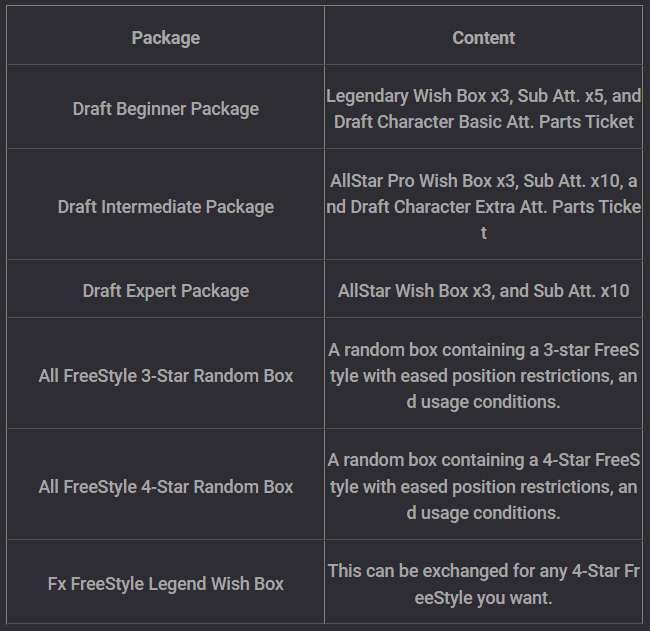Click the AllStar Pro Wish Box description
The image size is (650, 631).
pyautogui.click(x=483, y=207)
